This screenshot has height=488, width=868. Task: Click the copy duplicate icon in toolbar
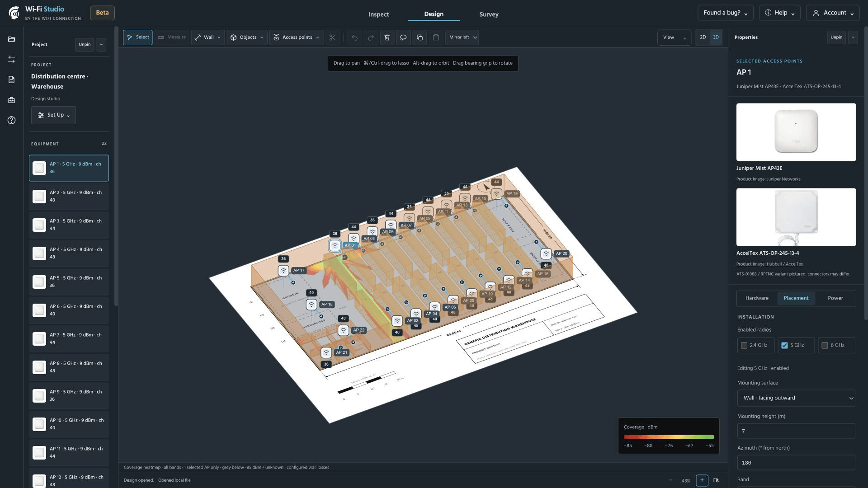420,38
